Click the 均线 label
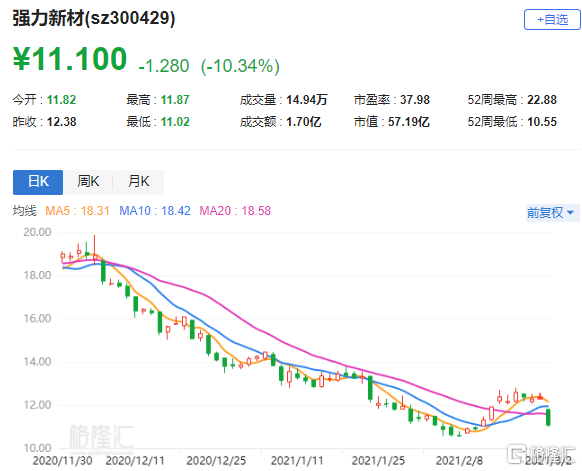582x471 pixels. point(24,211)
